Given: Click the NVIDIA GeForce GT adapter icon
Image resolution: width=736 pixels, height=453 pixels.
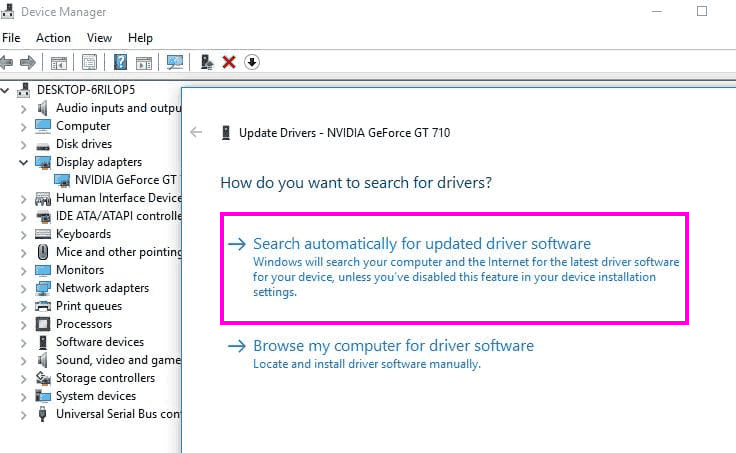Looking at the screenshot, I should 61,180.
